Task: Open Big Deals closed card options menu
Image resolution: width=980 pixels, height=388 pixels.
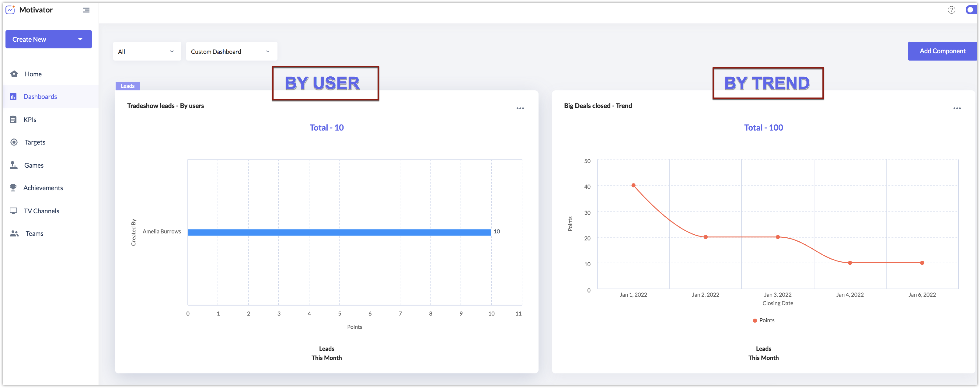Action: coord(957,108)
